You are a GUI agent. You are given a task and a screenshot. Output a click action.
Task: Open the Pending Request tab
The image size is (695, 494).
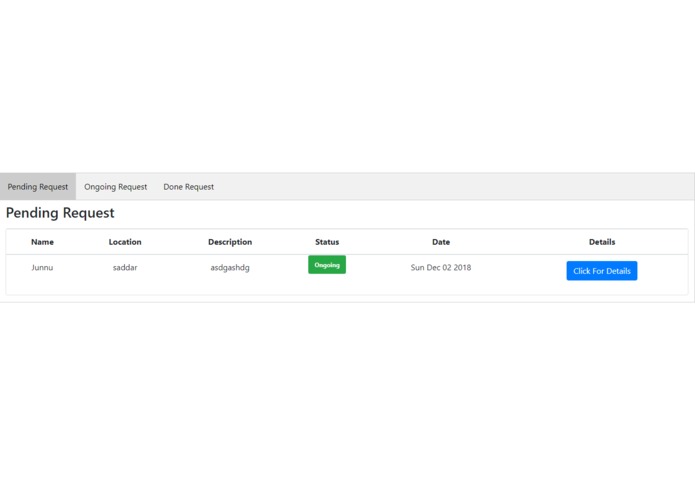[38, 187]
